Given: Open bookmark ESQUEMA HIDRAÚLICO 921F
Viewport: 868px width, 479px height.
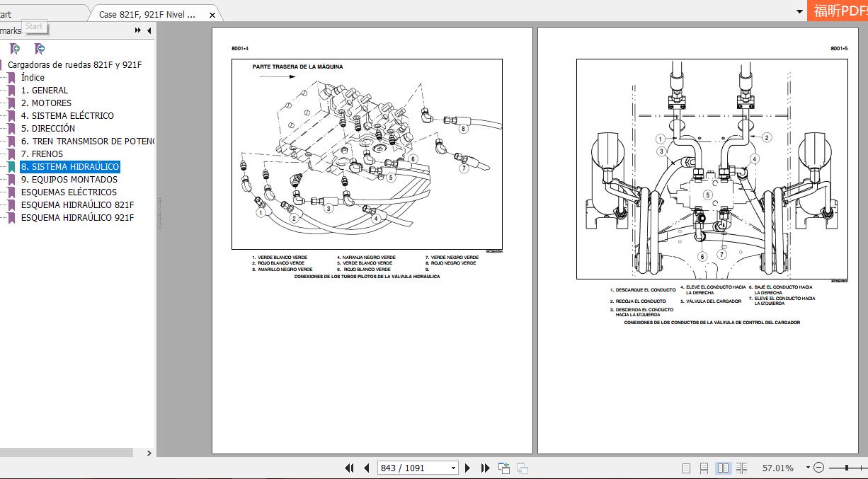Looking at the screenshot, I should 77,217.
